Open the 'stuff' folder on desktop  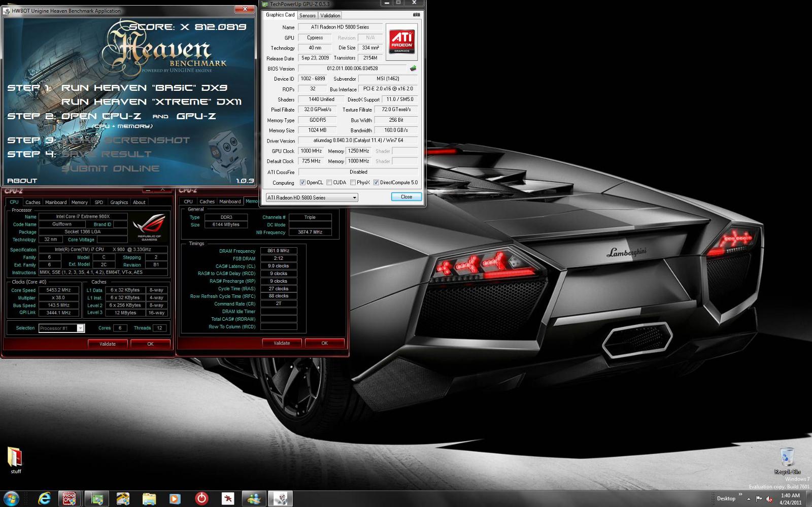click(x=16, y=460)
